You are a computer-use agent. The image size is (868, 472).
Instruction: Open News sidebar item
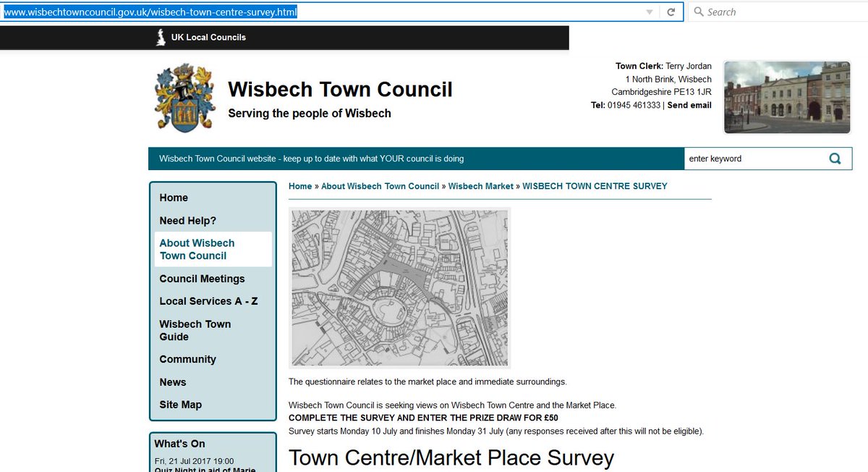[173, 382]
